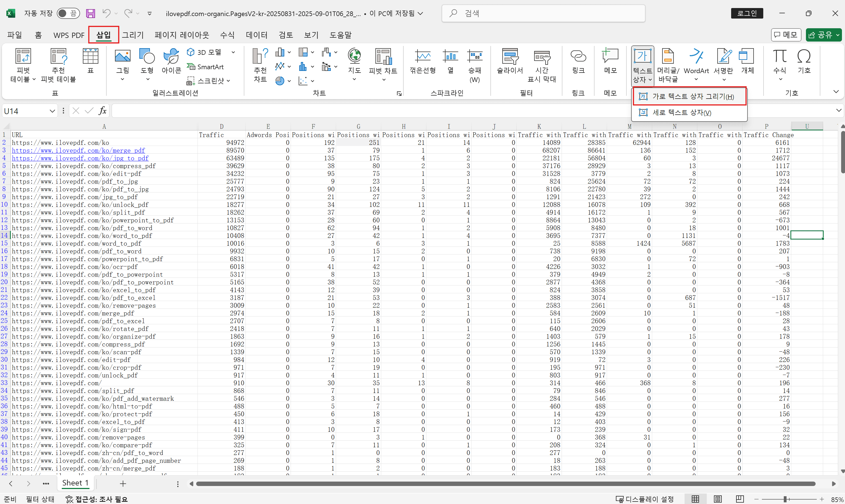This screenshot has height=504, width=845.
Task: Click the search box (검색)
Action: (543, 13)
